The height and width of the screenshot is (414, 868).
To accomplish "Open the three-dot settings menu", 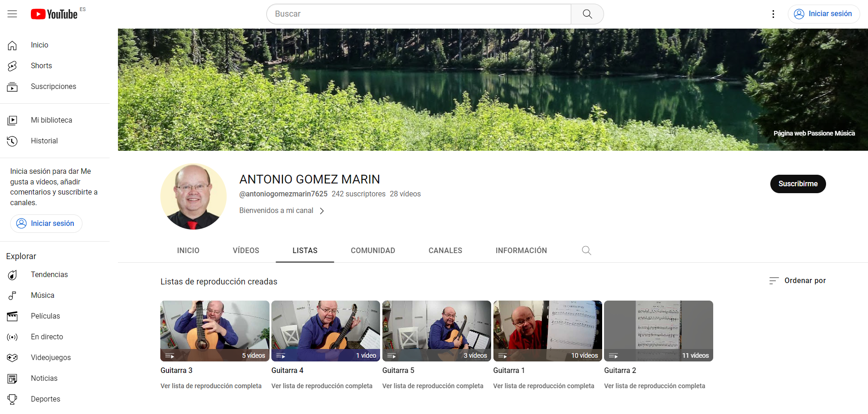I will coord(773,14).
